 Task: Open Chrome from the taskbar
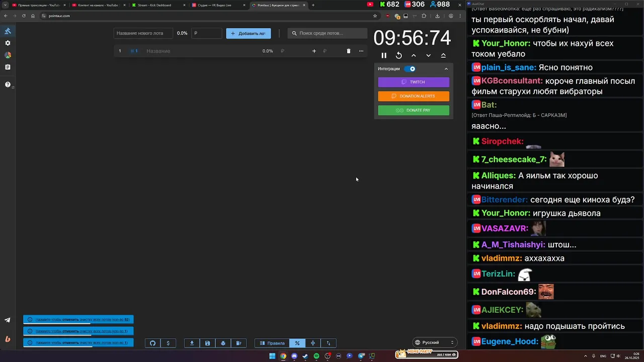point(283,356)
